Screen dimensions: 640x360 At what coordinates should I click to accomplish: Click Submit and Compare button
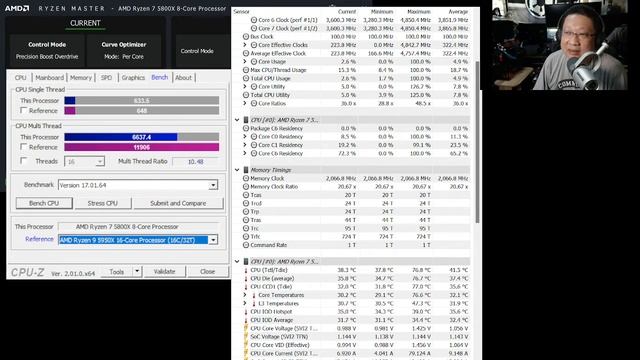pos(178,203)
